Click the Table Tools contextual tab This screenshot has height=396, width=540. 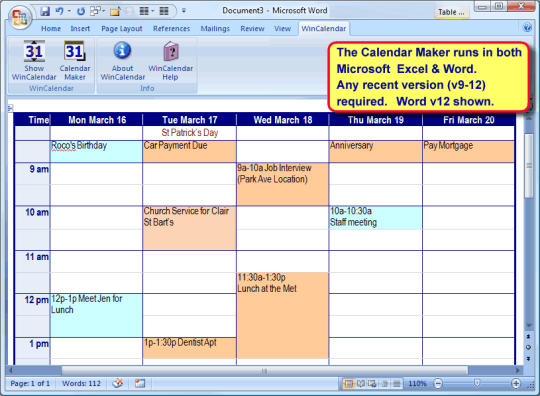coord(451,12)
